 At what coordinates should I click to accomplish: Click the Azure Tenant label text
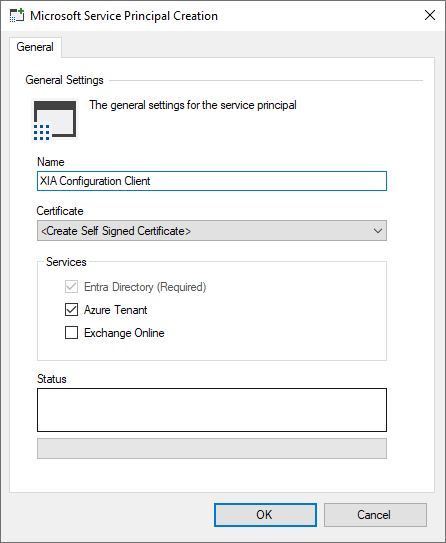tap(116, 310)
